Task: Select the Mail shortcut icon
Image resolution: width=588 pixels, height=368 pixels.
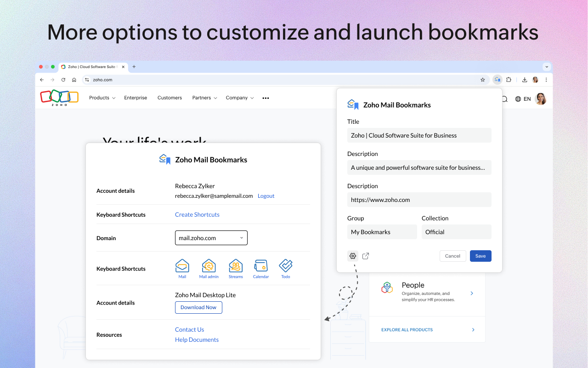Action: click(182, 265)
